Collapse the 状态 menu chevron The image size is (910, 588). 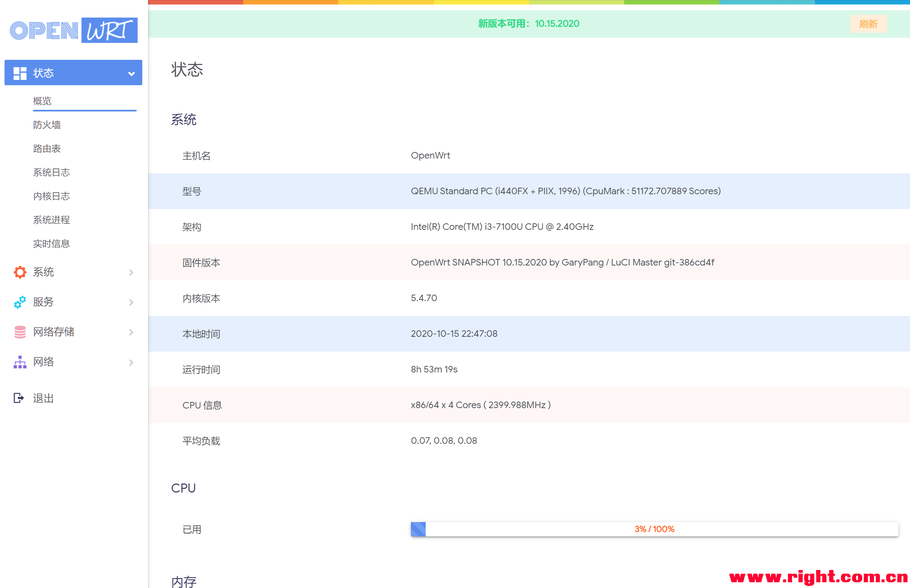tap(131, 74)
